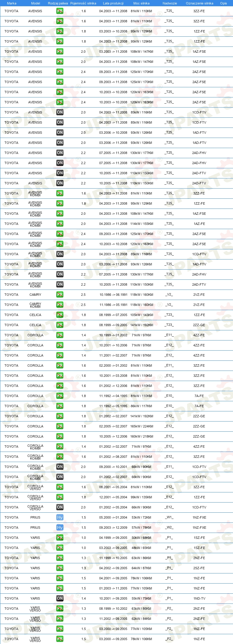Click the date range 11.1986 -> 05.1991
Image resolution: width=233 pixels, height=644 pixels.
[113, 305]
